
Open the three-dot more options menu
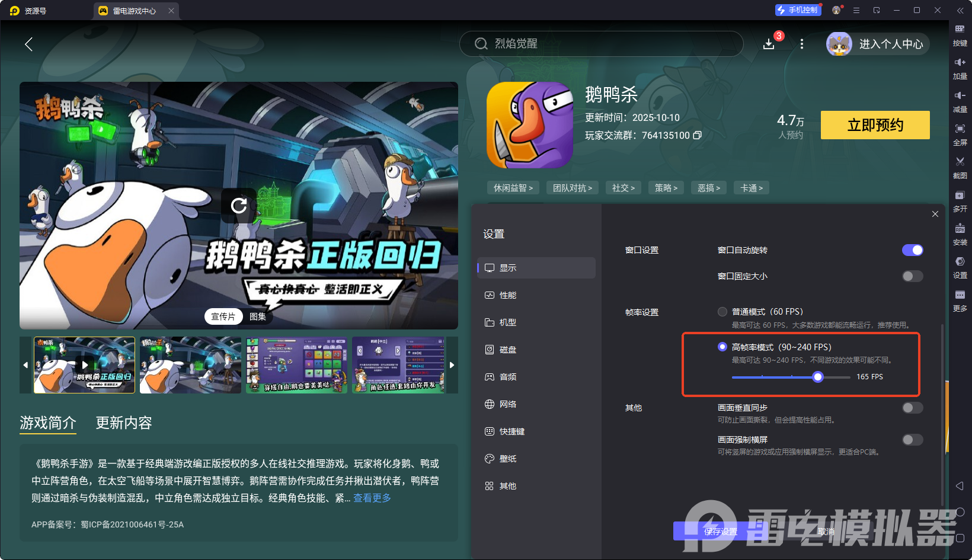pos(802,44)
